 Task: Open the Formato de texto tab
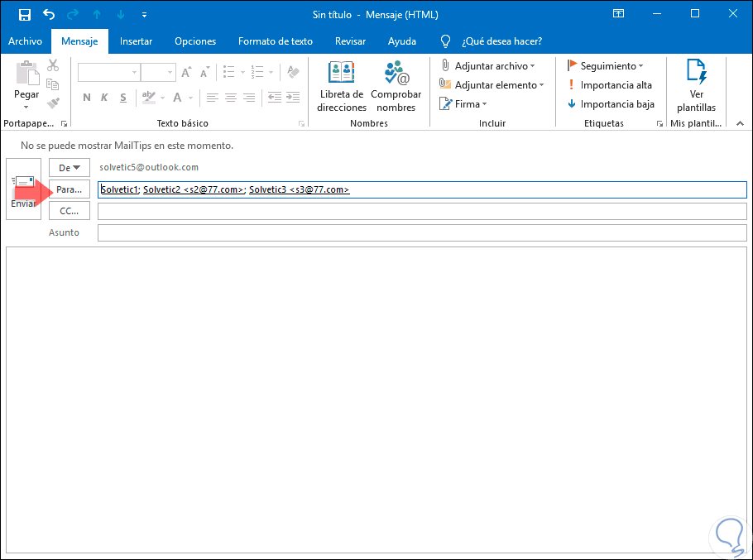tap(275, 41)
